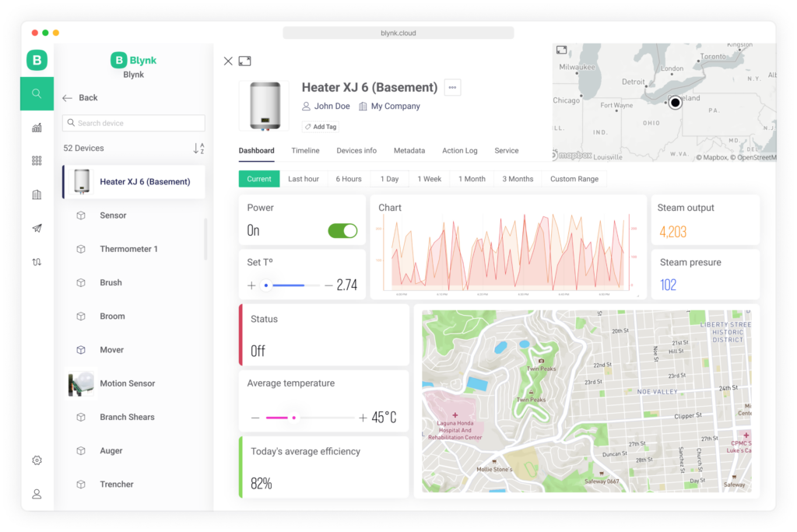The image size is (797, 532).
Task: Select the Custom Range time option
Action: coord(574,179)
